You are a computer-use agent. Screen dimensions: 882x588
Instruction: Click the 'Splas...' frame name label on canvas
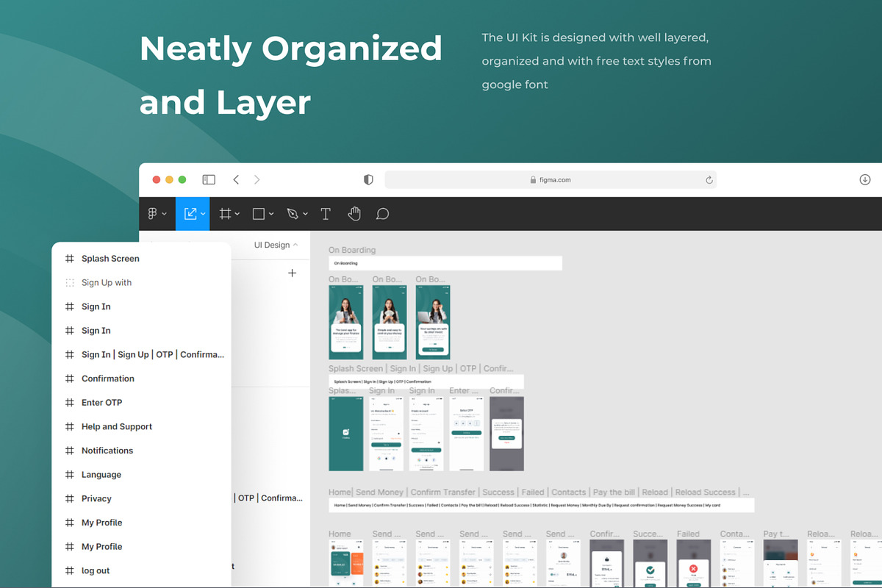pos(343,390)
